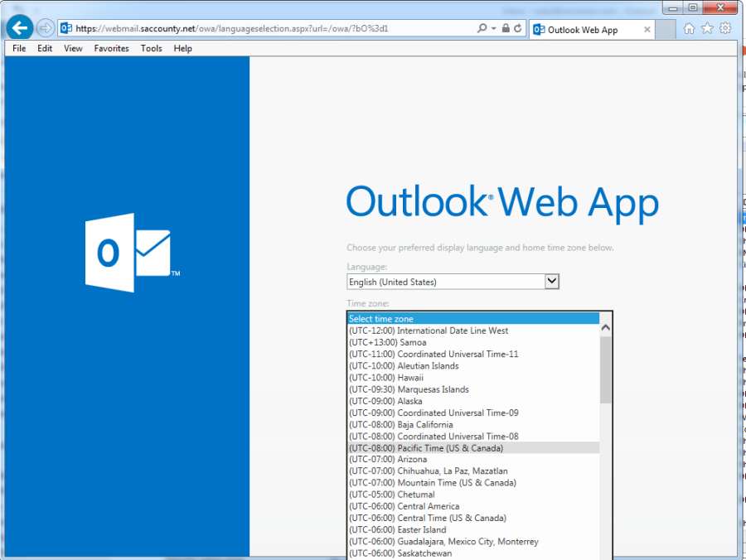Choose Aleutian Islands time zone
This screenshot has width=746, height=560.
[473, 365]
